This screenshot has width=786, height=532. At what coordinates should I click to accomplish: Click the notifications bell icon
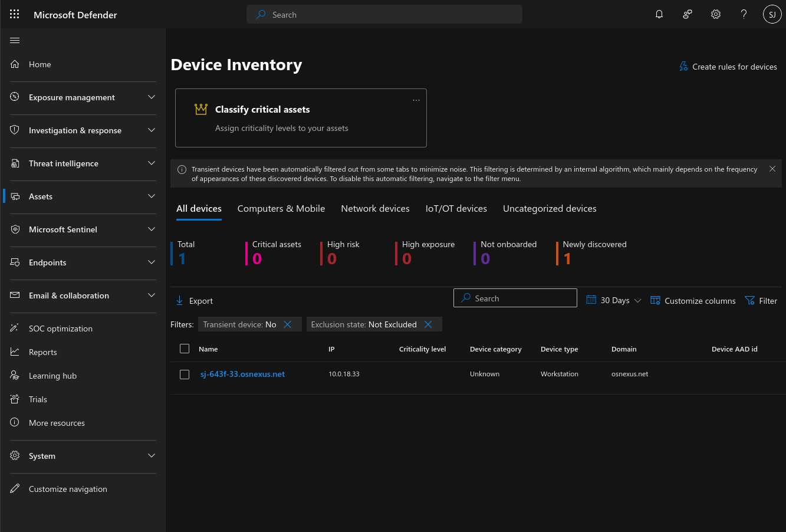[x=659, y=15]
